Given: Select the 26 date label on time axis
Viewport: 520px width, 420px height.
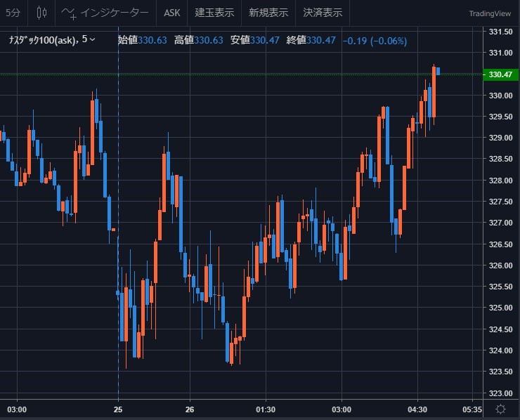Looking at the screenshot, I should click(x=190, y=409).
